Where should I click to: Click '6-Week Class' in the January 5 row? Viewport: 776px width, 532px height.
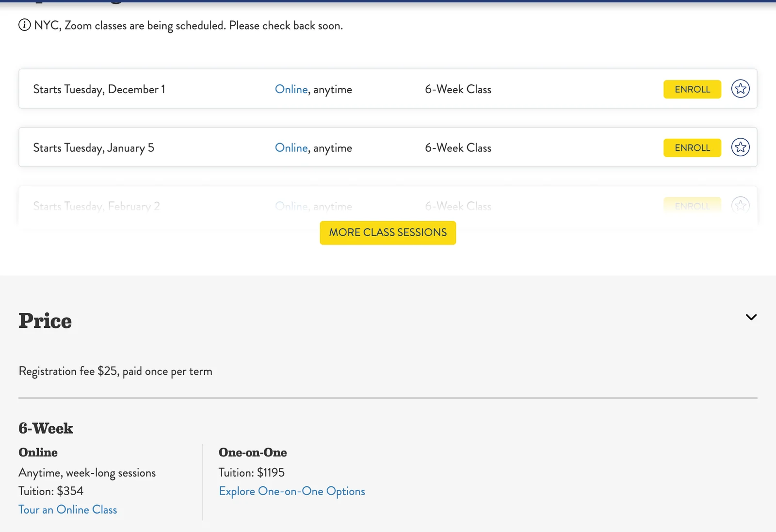point(458,148)
